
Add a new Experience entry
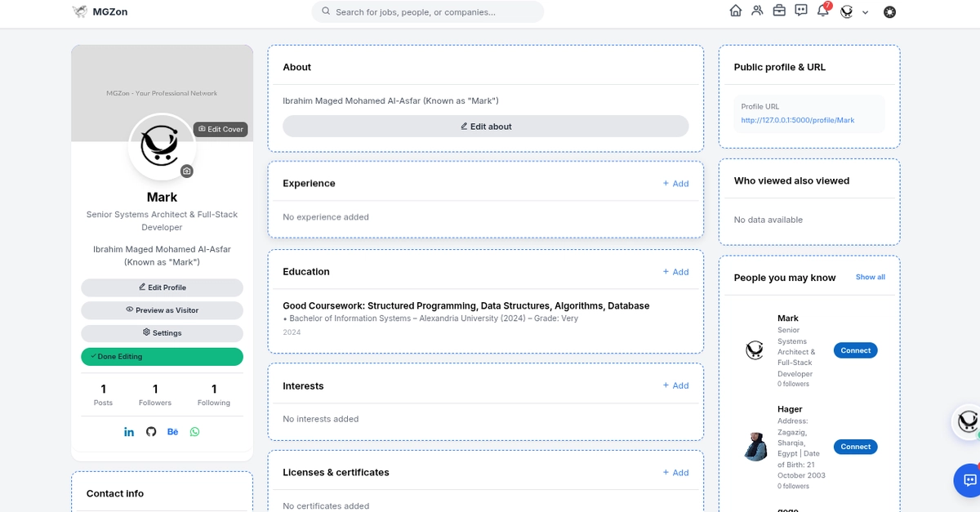[675, 184]
